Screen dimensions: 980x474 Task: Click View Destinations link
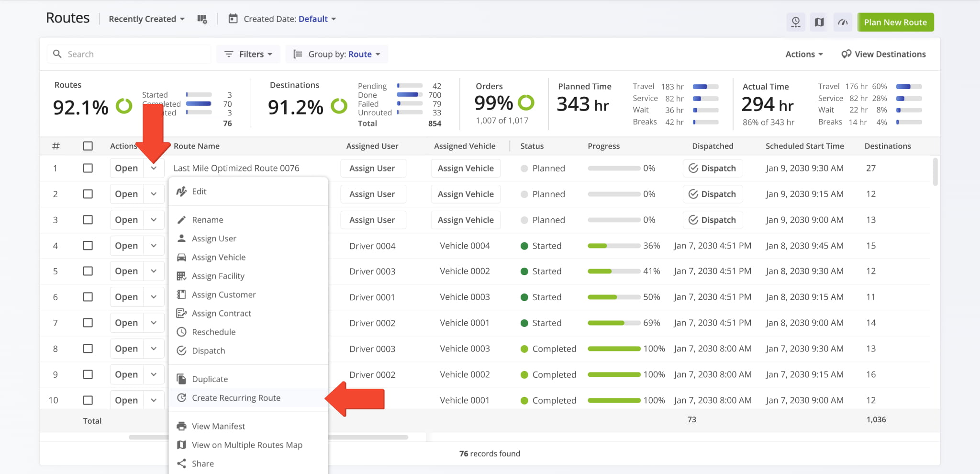pos(883,54)
